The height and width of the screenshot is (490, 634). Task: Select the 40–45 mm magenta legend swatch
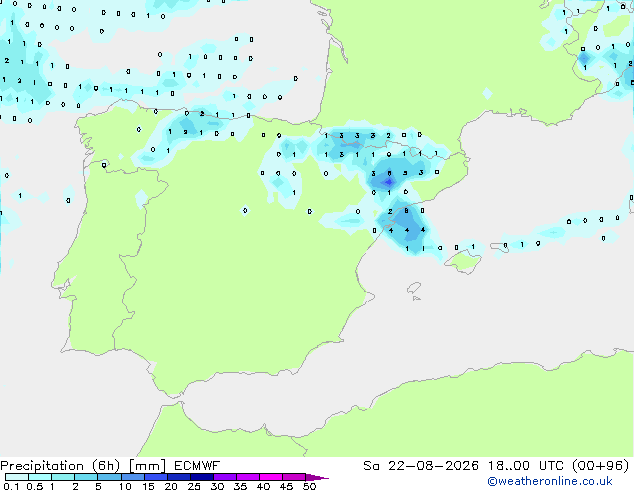pyautogui.click(x=271, y=477)
